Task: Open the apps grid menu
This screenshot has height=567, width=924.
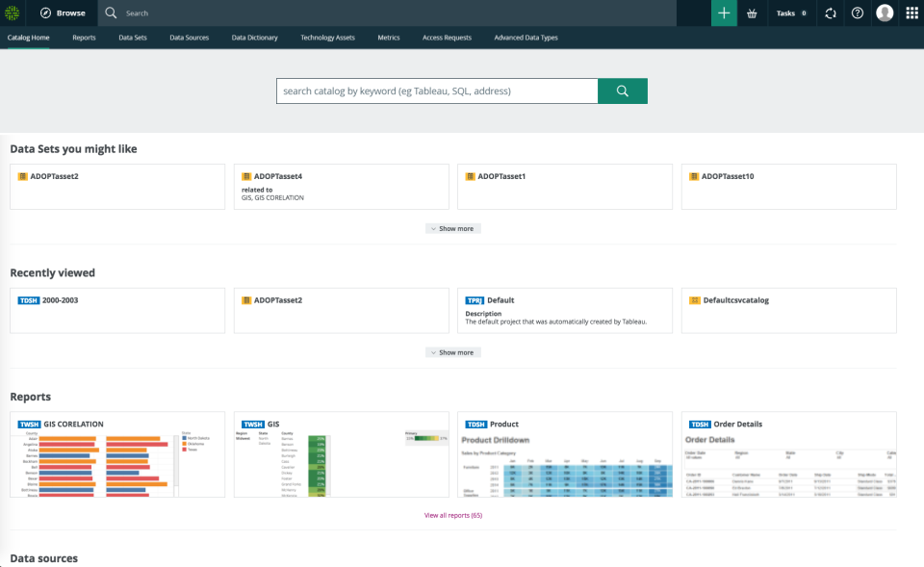Action: tap(911, 13)
